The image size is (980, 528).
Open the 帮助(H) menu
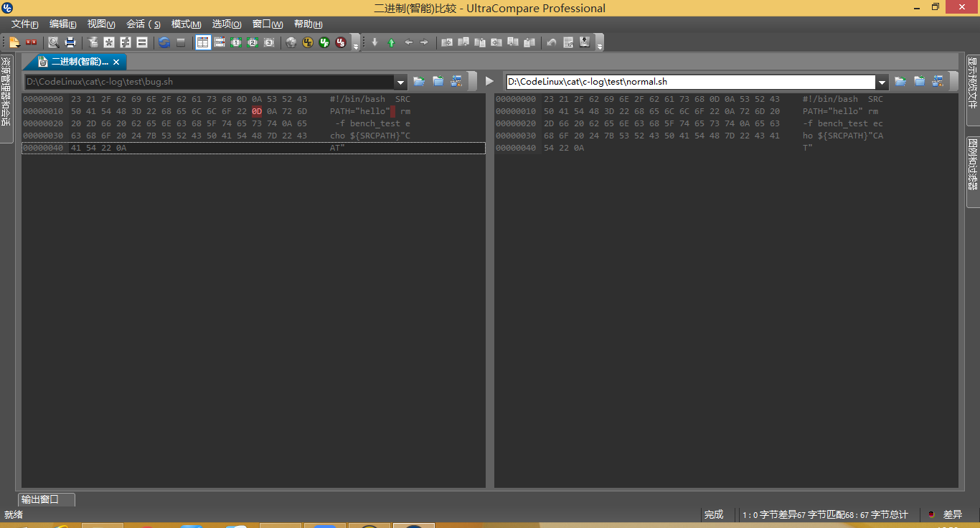[308, 24]
